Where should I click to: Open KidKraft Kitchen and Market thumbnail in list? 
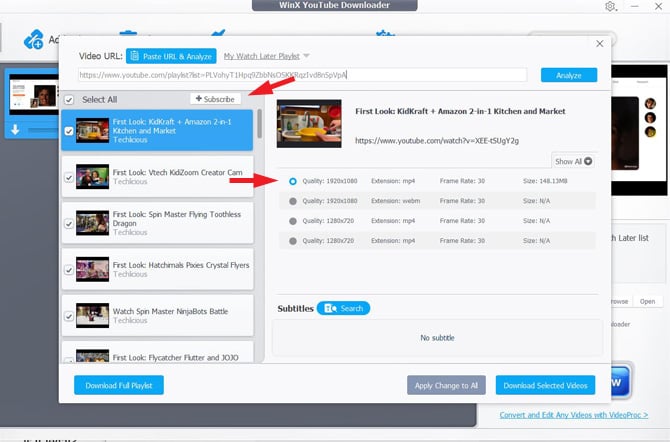tap(92, 130)
